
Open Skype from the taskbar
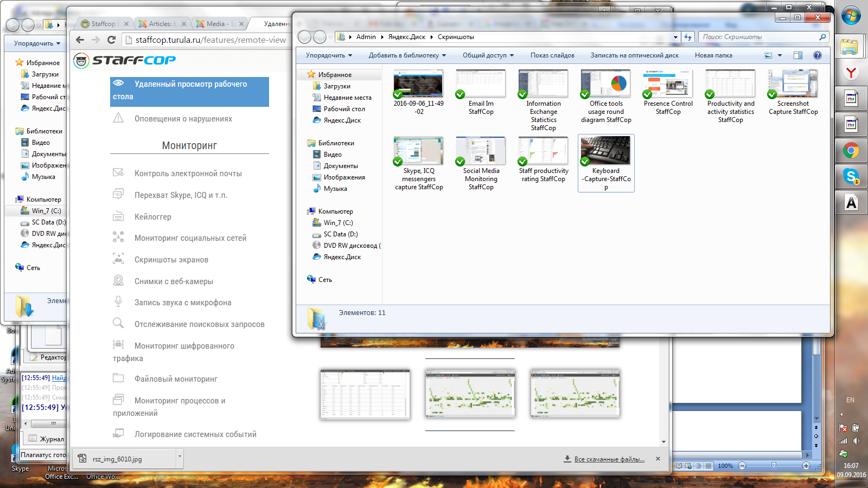[x=851, y=177]
